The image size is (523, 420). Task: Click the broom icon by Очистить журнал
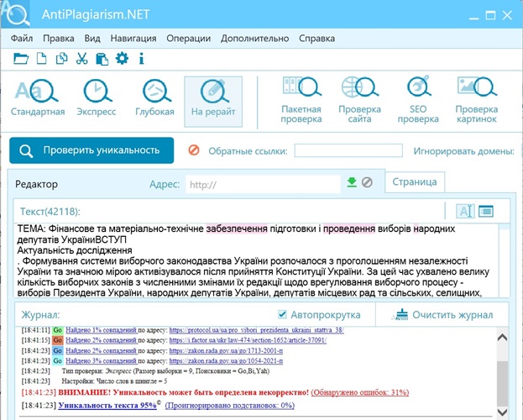[400, 314]
